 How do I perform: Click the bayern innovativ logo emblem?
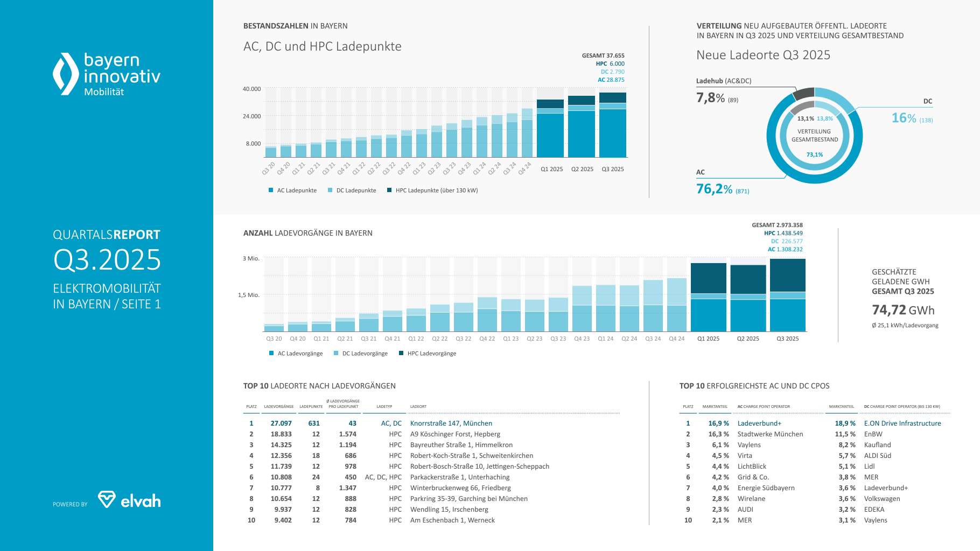click(66, 74)
